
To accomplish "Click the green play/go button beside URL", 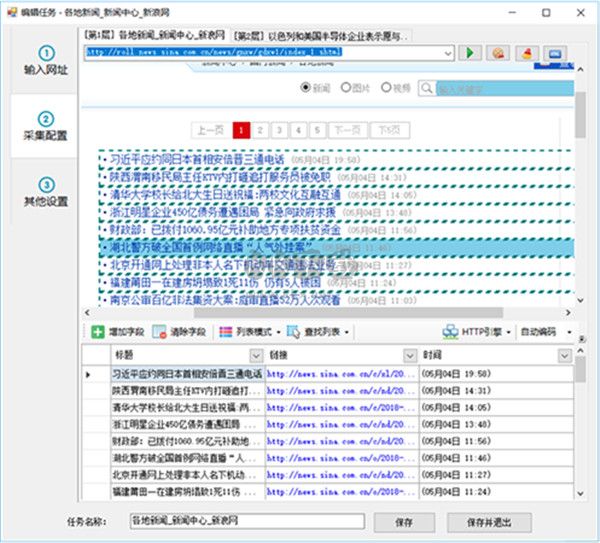I will tap(474, 52).
